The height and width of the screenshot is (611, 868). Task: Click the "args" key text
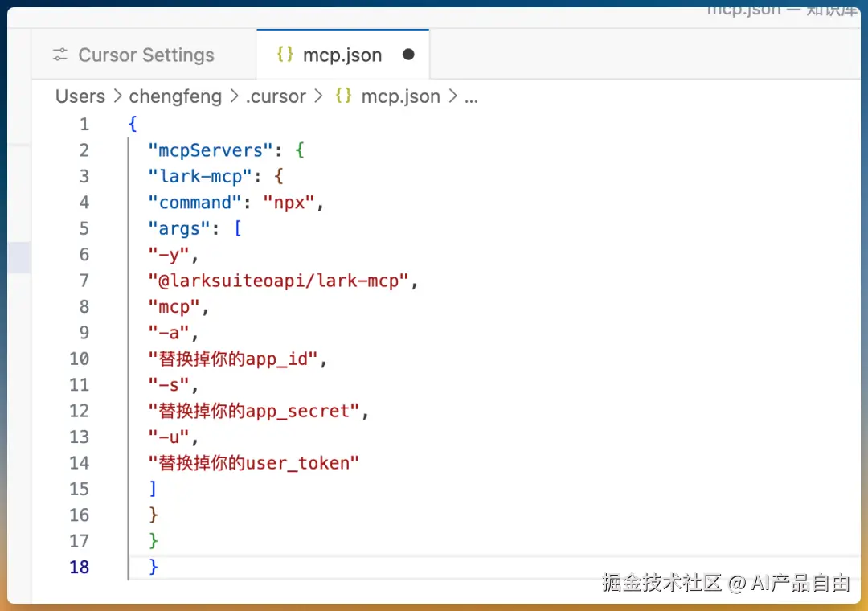pos(179,229)
